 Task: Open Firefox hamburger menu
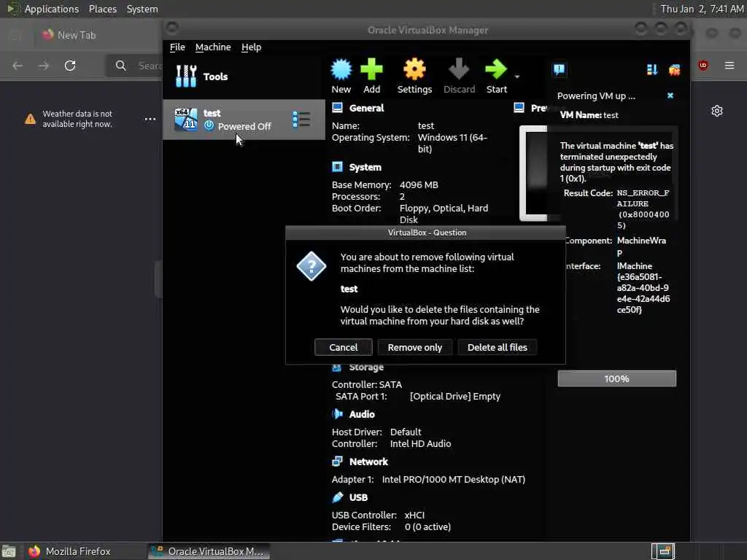[x=729, y=65]
